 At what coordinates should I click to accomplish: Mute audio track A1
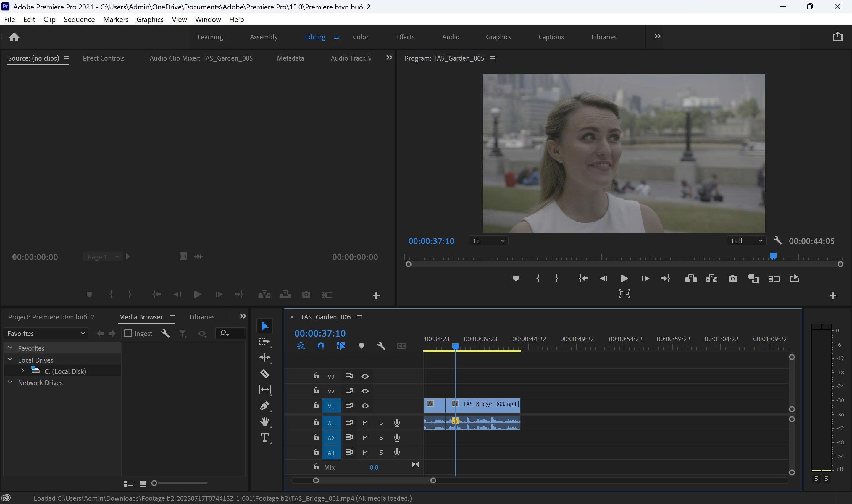(x=365, y=423)
